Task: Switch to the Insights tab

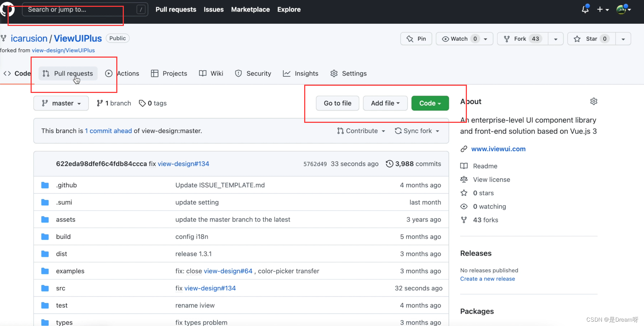Action: (x=301, y=73)
